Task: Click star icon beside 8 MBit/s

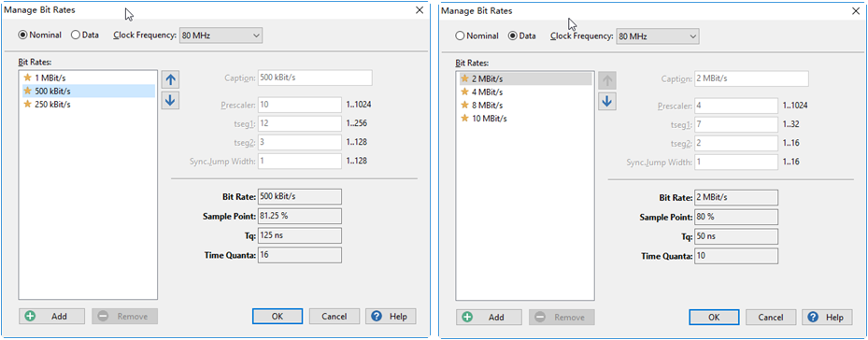Action: tap(464, 105)
